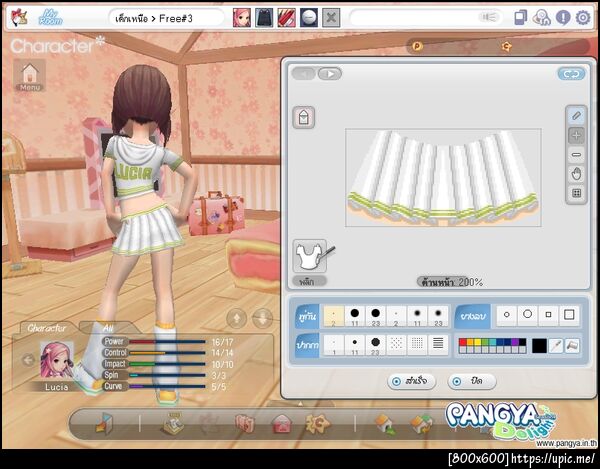Screen dimensions: 600x469
Task: Select soft brush size 11
Action: [x=417, y=316]
